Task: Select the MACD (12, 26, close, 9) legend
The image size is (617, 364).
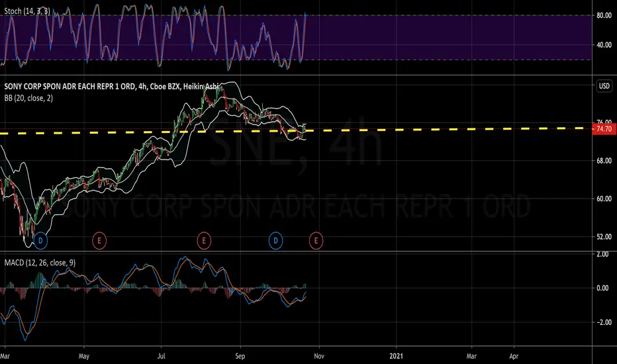Action: tap(40, 263)
